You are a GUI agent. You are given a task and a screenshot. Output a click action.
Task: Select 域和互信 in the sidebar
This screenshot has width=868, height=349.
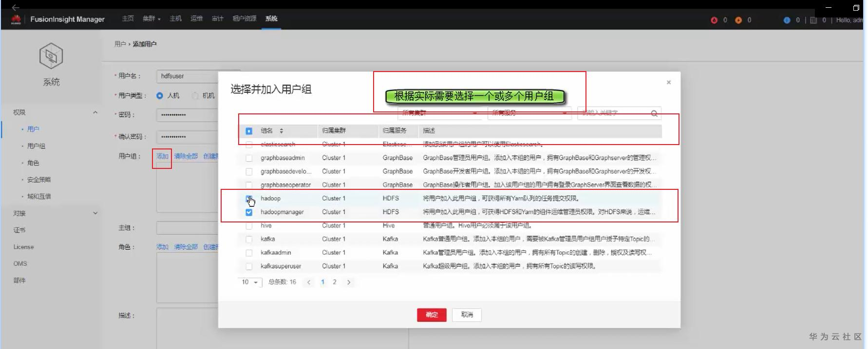pos(39,197)
